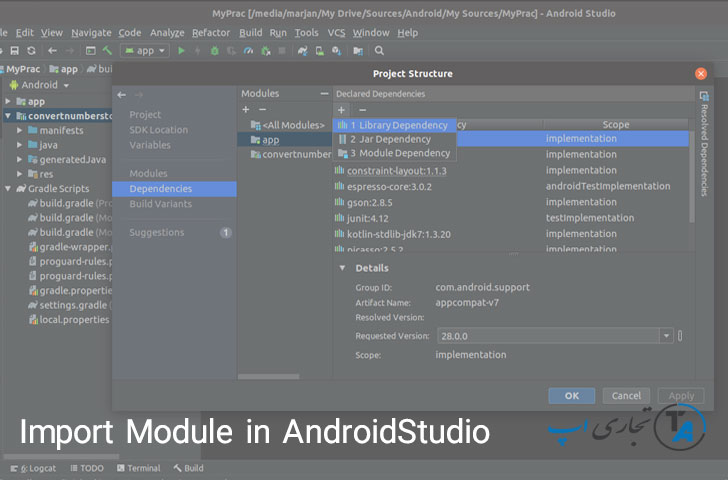Click the Cancel button
This screenshot has width=728, height=480.
(x=626, y=396)
